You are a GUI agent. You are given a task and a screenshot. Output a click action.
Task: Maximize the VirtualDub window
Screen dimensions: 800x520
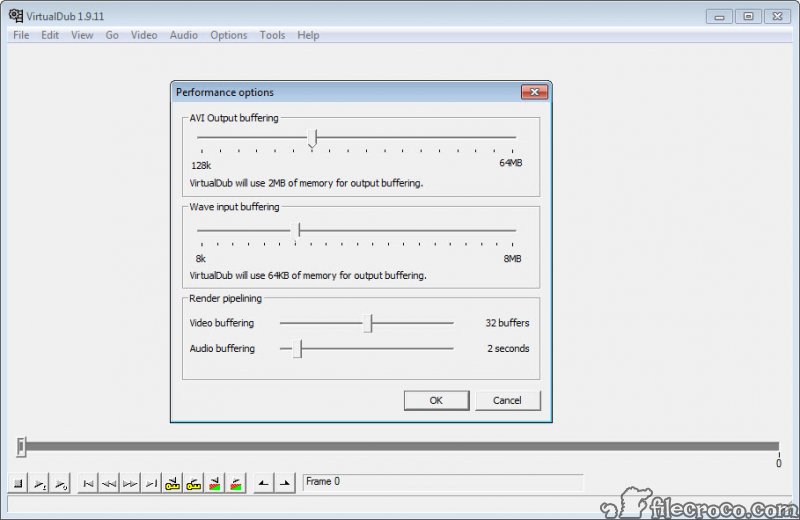point(748,16)
